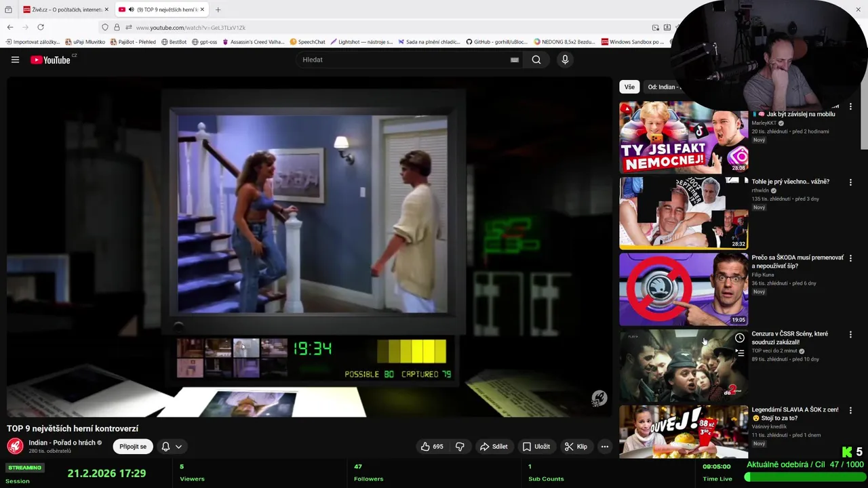
Task: Switch to the TOP 9 největších YouTube tab
Action: (x=161, y=9)
